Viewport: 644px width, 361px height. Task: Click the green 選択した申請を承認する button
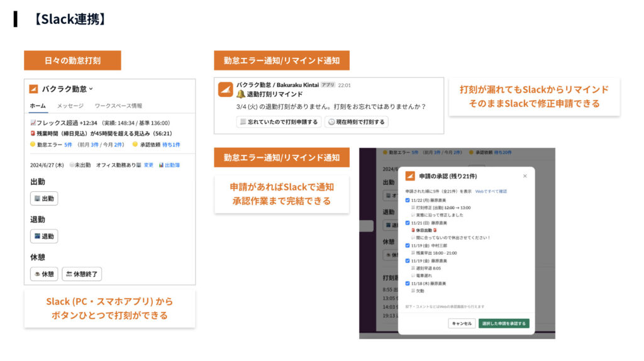(x=504, y=323)
